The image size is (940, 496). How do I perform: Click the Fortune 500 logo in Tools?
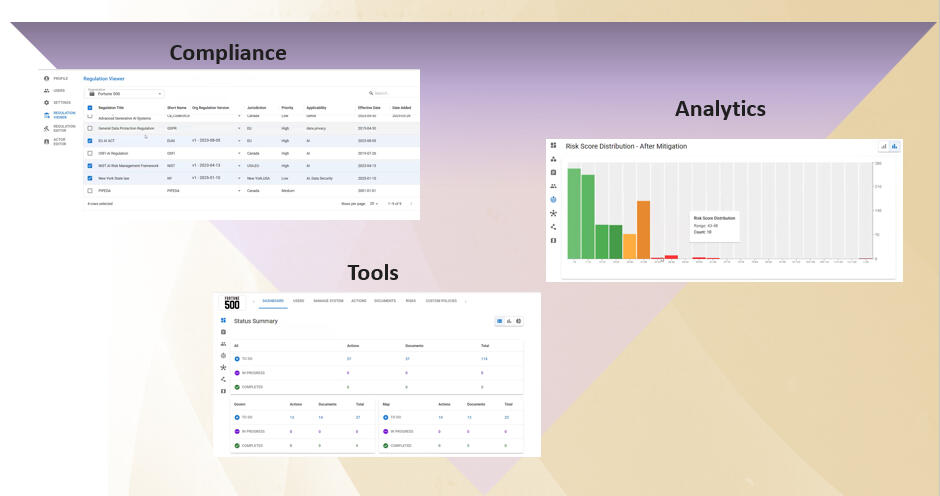pos(232,302)
